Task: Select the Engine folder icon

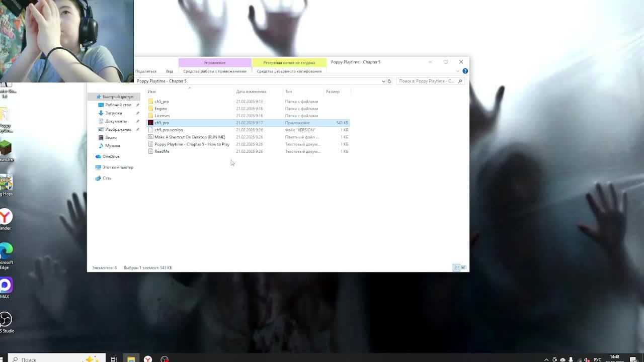Action: pos(150,109)
